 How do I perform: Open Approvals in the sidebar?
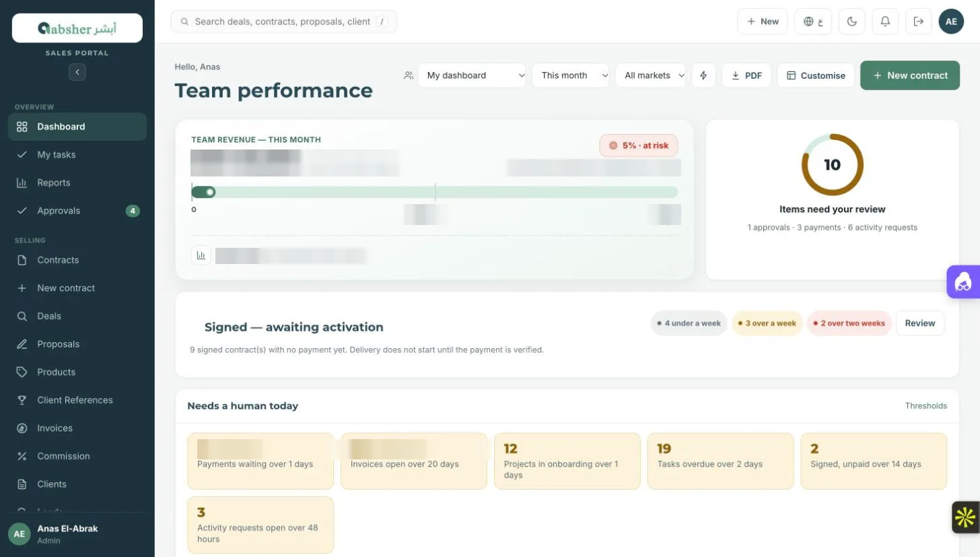click(77, 211)
